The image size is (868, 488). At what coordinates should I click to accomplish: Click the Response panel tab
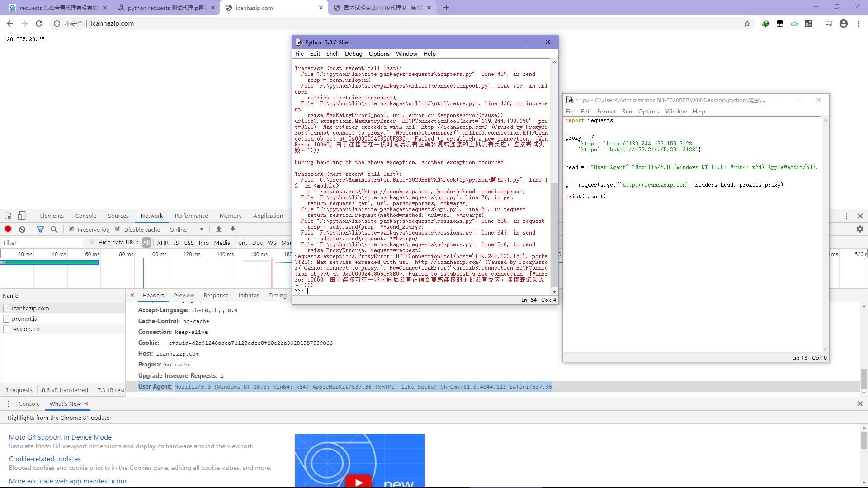point(216,295)
